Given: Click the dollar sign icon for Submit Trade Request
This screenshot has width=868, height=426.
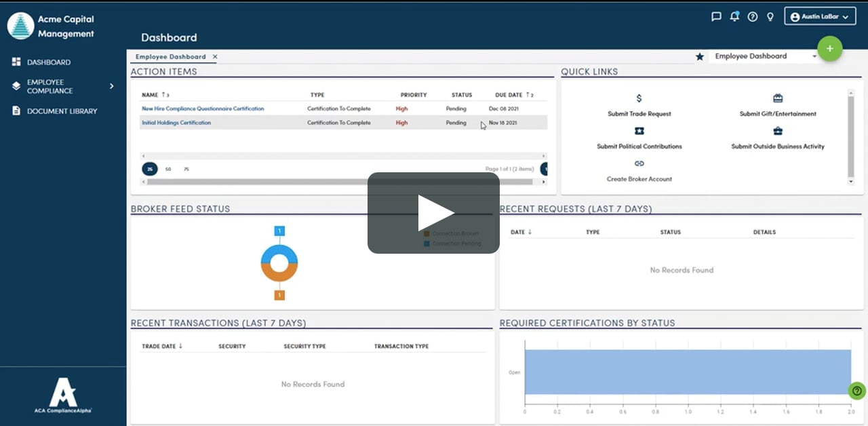Looking at the screenshot, I should coord(639,98).
